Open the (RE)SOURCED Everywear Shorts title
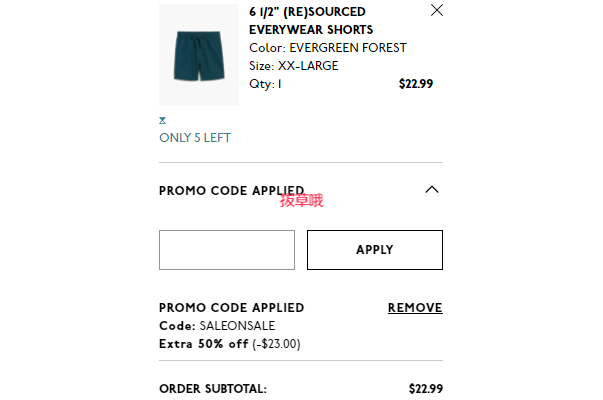The width and height of the screenshot is (603, 400). pos(311,21)
